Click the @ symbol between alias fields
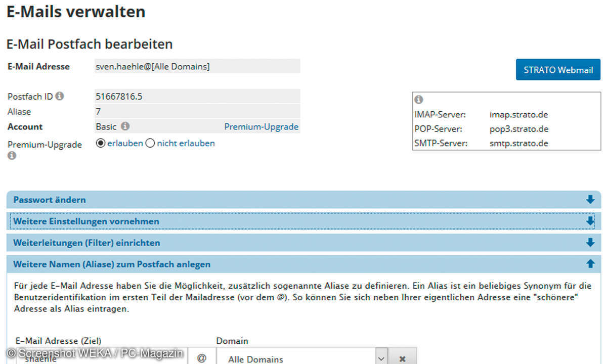607x364 pixels. [x=201, y=357]
